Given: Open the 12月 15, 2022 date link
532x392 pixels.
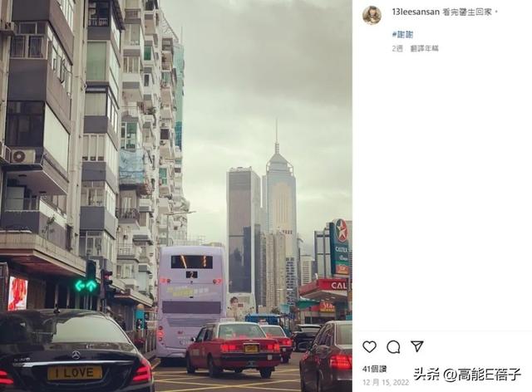Looking at the screenshot, I should tap(386, 383).
